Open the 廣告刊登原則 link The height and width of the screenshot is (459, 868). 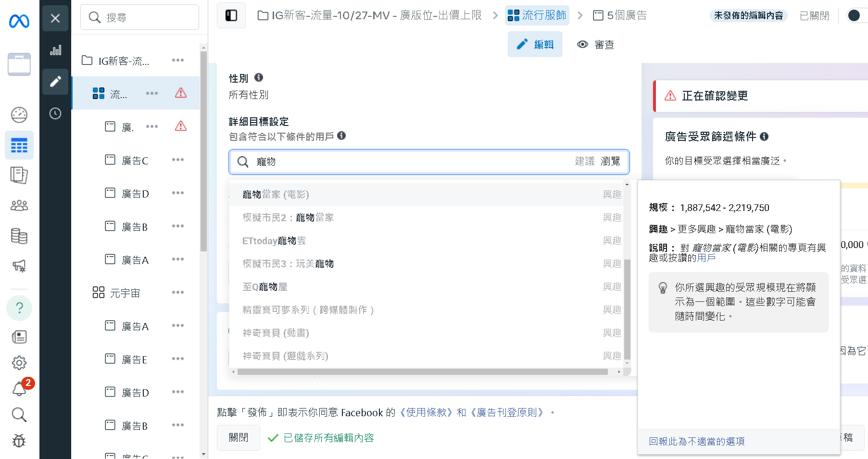click(507, 412)
